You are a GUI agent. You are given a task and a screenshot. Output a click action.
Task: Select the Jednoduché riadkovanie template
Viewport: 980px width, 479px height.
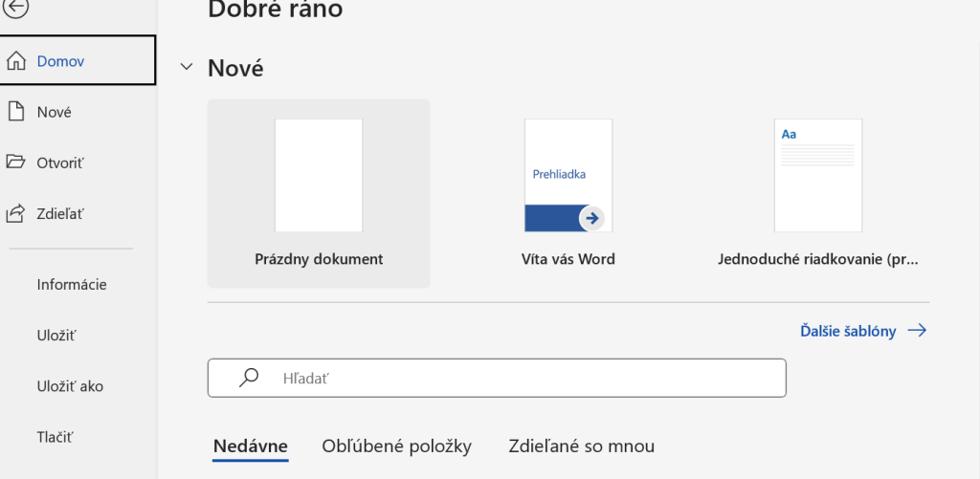click(817, 192)
